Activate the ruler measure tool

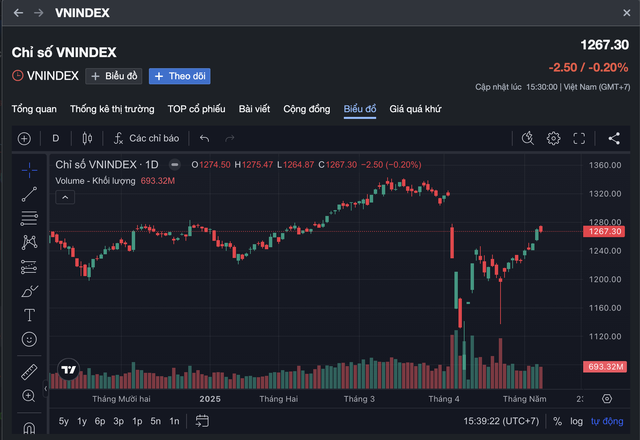(x=29, y=372)
